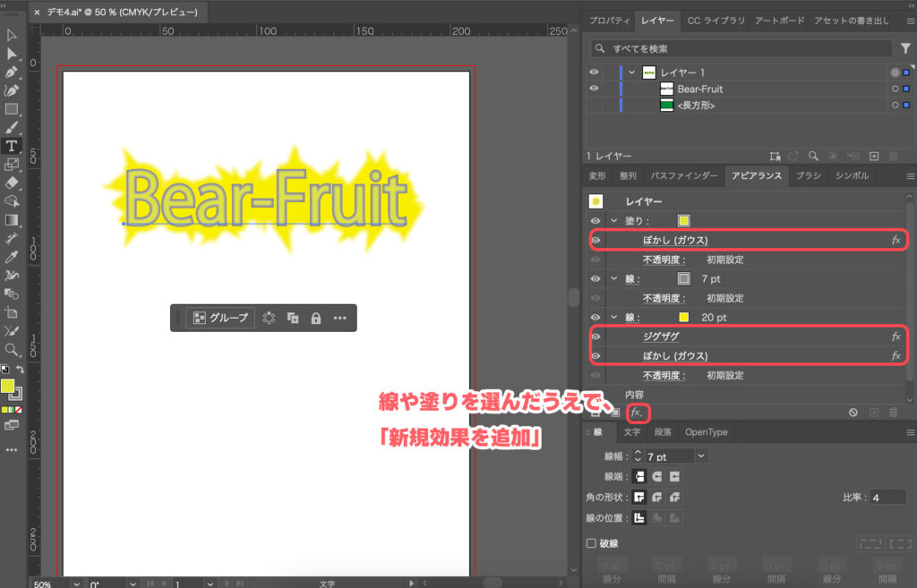The image size is (917, 588).
Task: Select the Selection arrow tool
Action: pos(12,36)
